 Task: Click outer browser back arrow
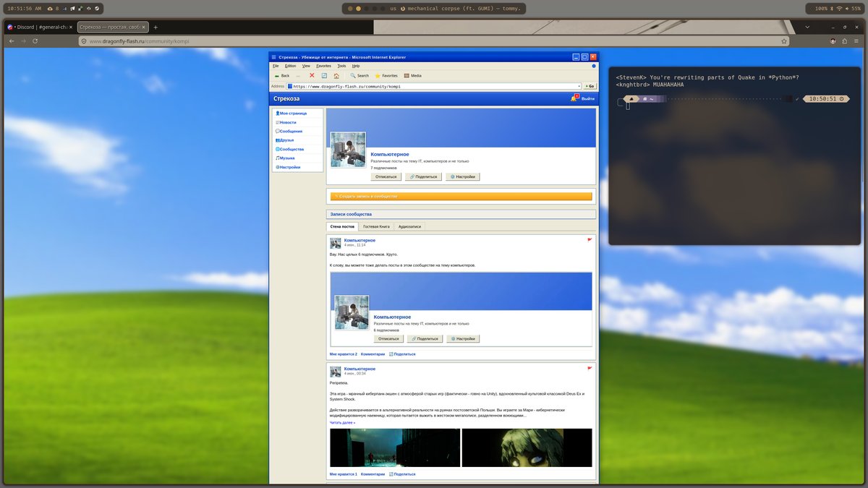coord(12,41)
